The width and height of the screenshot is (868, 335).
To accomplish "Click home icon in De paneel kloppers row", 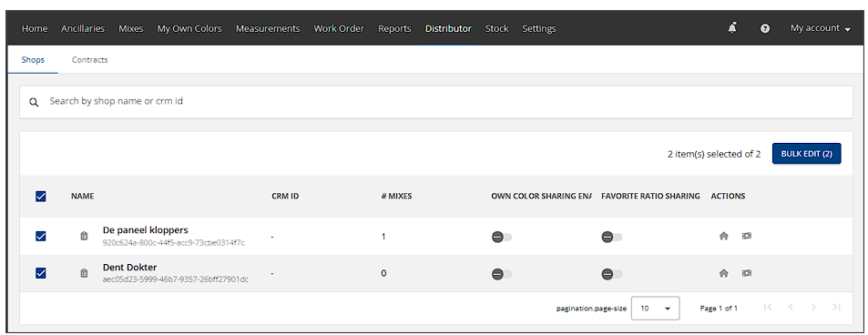I will pos(723,236).
